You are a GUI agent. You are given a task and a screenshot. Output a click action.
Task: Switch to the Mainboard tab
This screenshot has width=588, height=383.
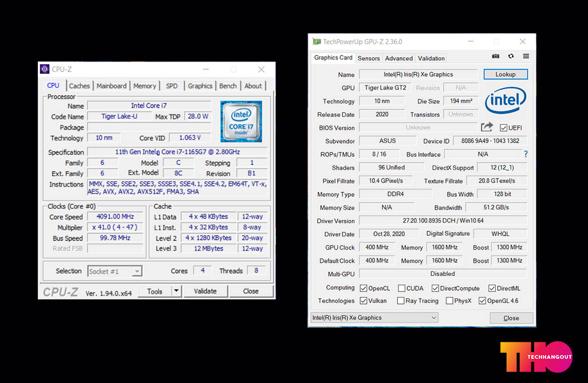112,86
